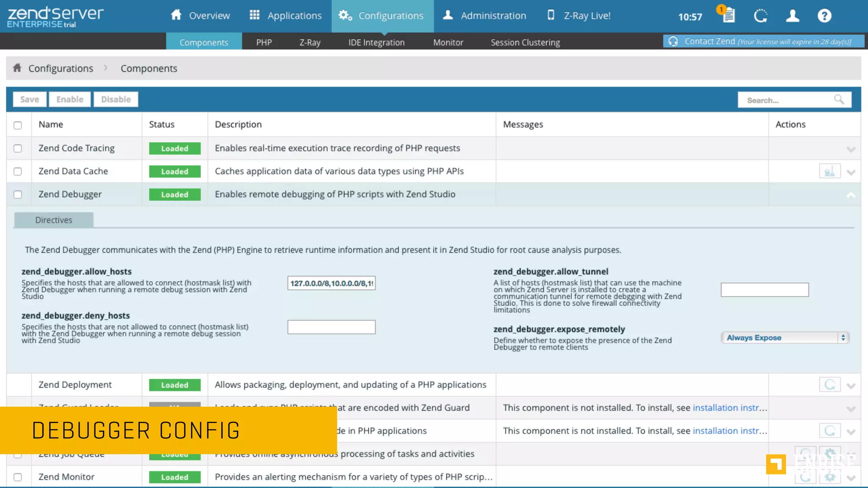The height and width of the screenshot is (488, 868).
Task: Open the user profile icon in header
Action: [x=792, y=16]
